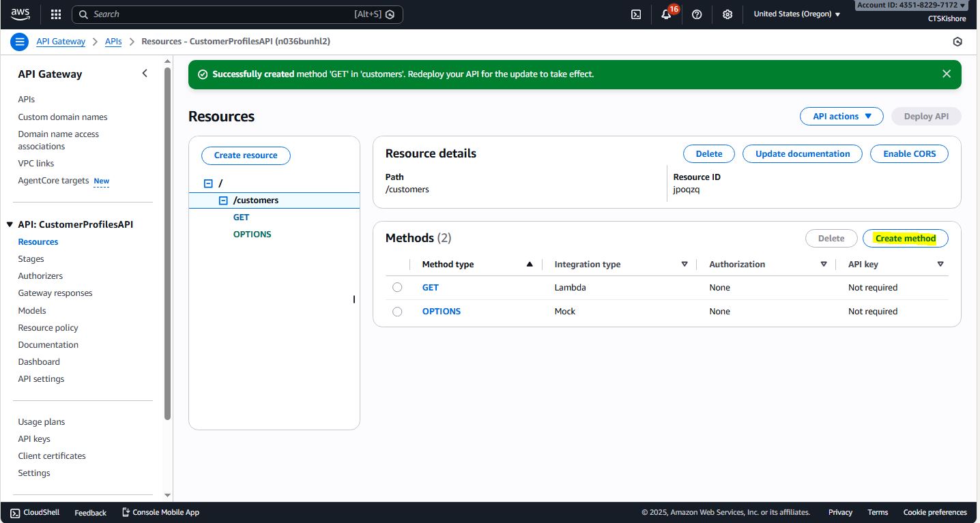Open the United States (Oregon) region selector
This screenshot has height=523, width=980.
pos(796,14)
